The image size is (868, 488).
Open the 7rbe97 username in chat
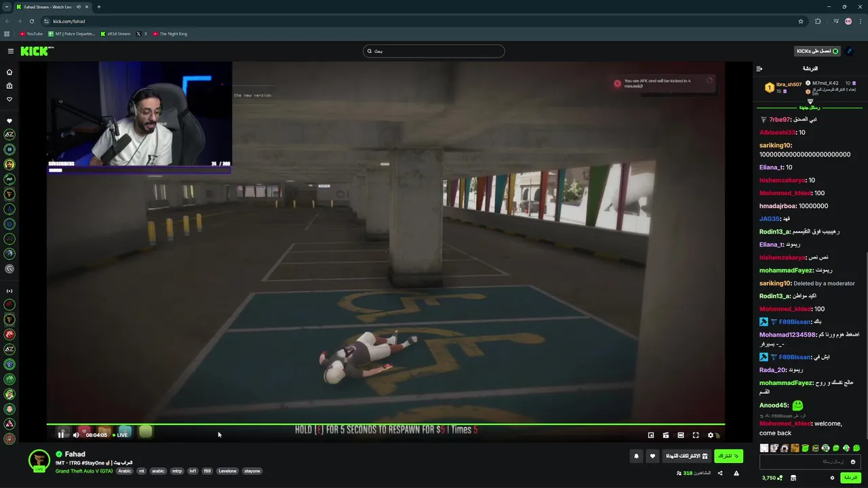pos(780,119)
